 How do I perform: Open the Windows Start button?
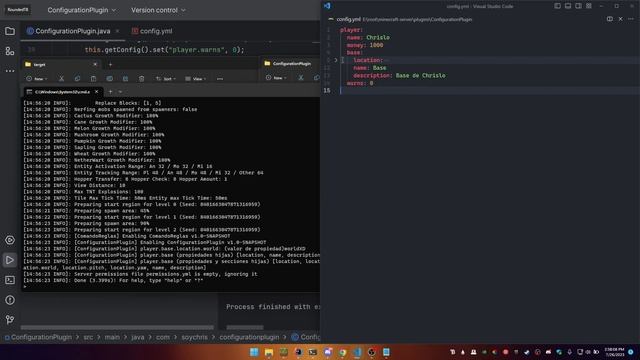(254, 352)
